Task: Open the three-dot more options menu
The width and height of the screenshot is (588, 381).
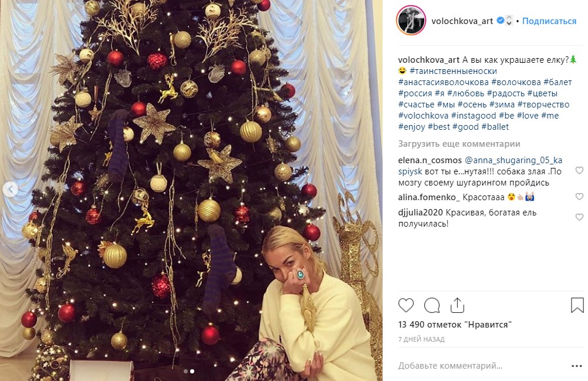Action: coord(577,366)
